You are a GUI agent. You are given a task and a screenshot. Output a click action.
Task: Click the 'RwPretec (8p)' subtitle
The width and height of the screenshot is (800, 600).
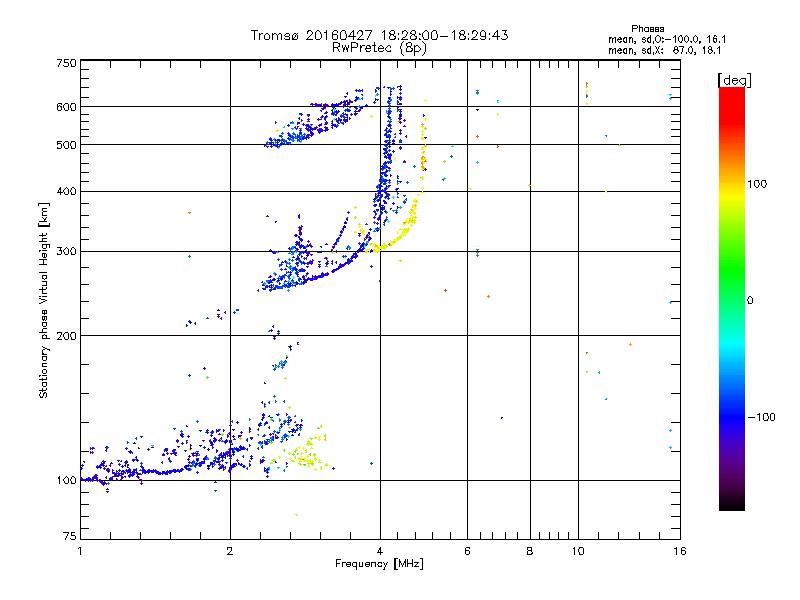click(x=379, y=48)
